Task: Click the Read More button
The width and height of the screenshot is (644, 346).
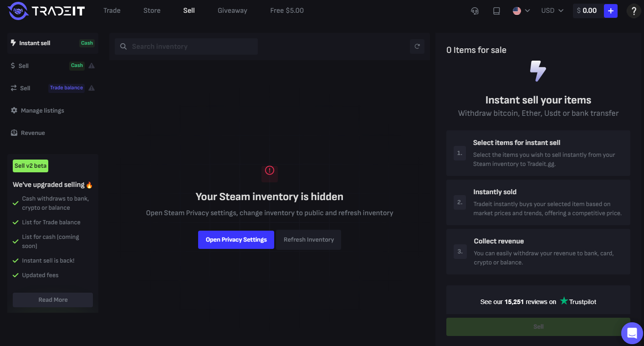Action: pos(53,300)
